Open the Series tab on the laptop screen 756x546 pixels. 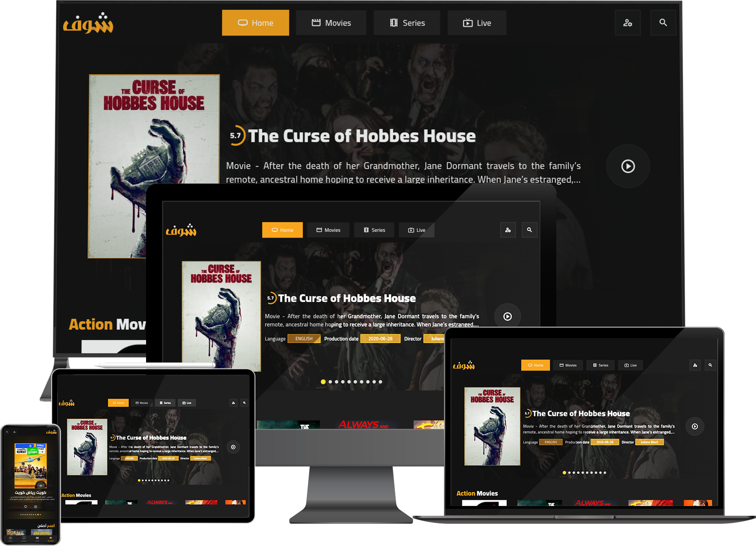[x=600, y=365]
